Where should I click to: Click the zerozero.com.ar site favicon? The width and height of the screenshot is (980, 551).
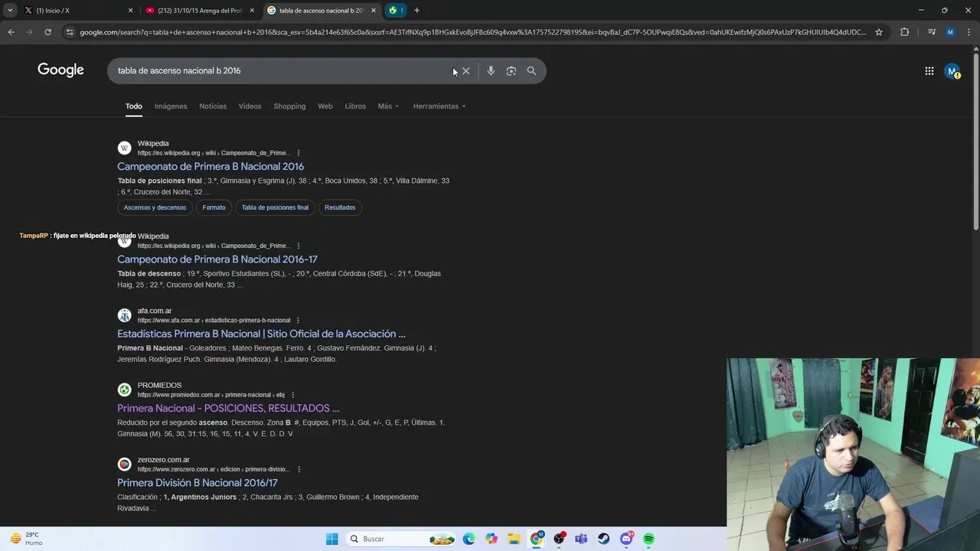[x=124, y=465]
